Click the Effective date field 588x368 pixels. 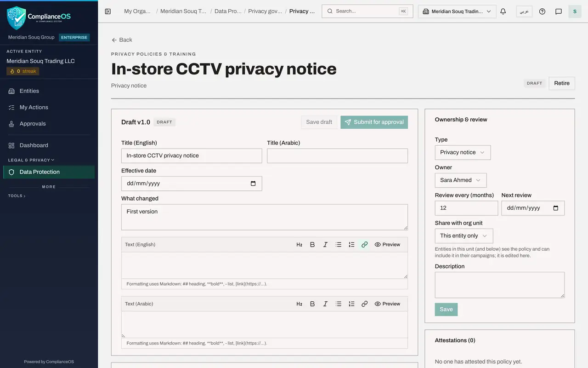click(192, 184)
